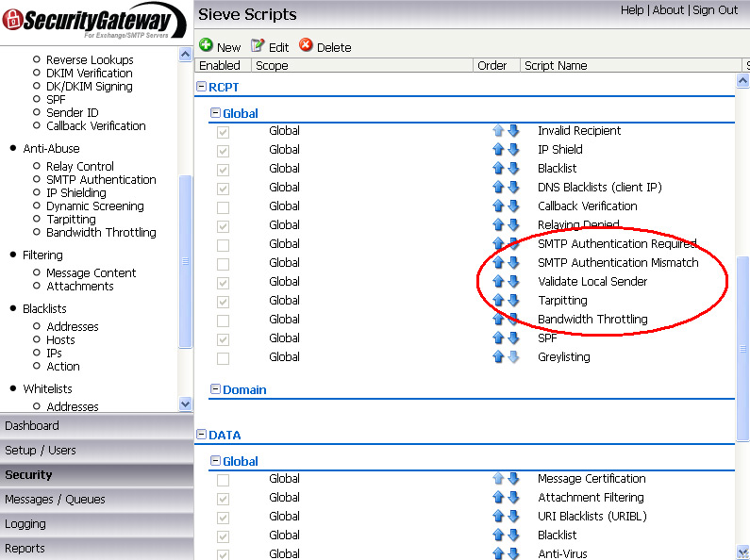Sort by Scope column header
This screenshot has width=750, height=560.
tap(362, 65)
